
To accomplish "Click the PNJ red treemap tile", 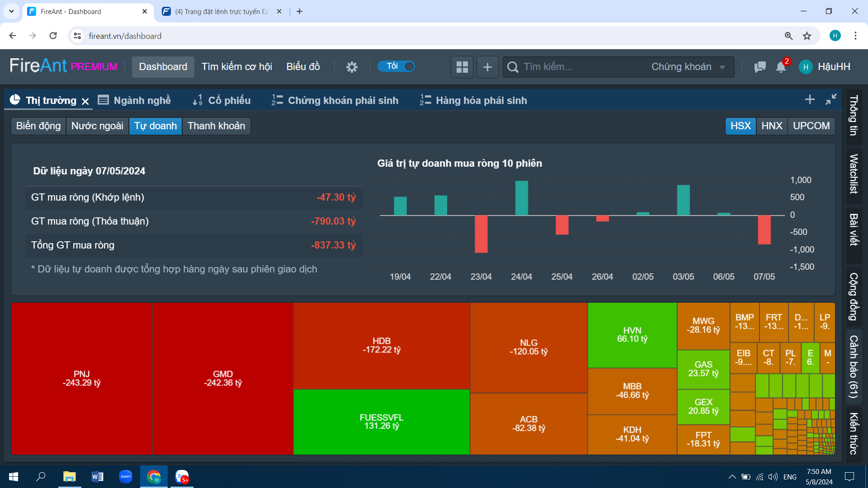I will (x=81, y=378).
